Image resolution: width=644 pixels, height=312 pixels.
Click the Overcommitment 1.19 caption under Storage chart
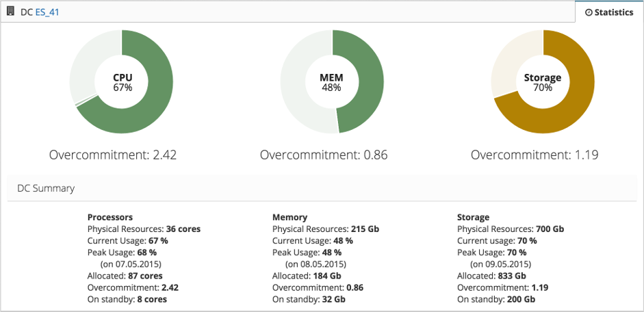534,155
